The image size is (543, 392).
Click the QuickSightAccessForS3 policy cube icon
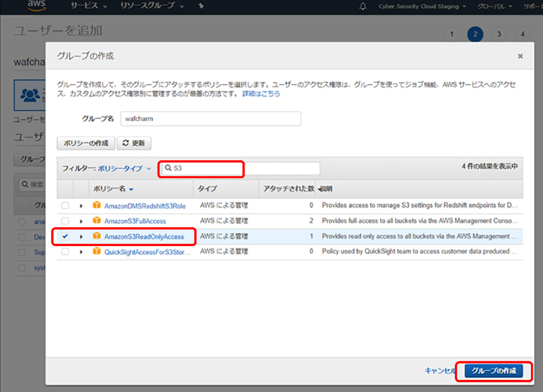pos(97,252)
